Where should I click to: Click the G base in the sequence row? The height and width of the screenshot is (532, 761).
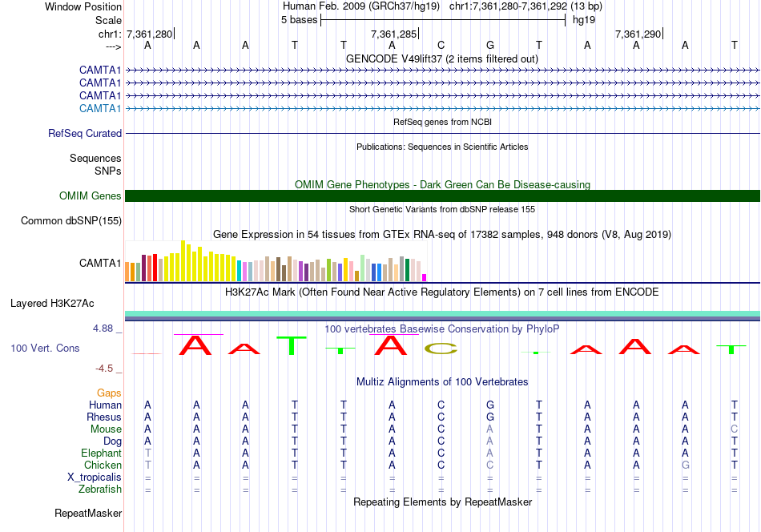pos(490,45)
